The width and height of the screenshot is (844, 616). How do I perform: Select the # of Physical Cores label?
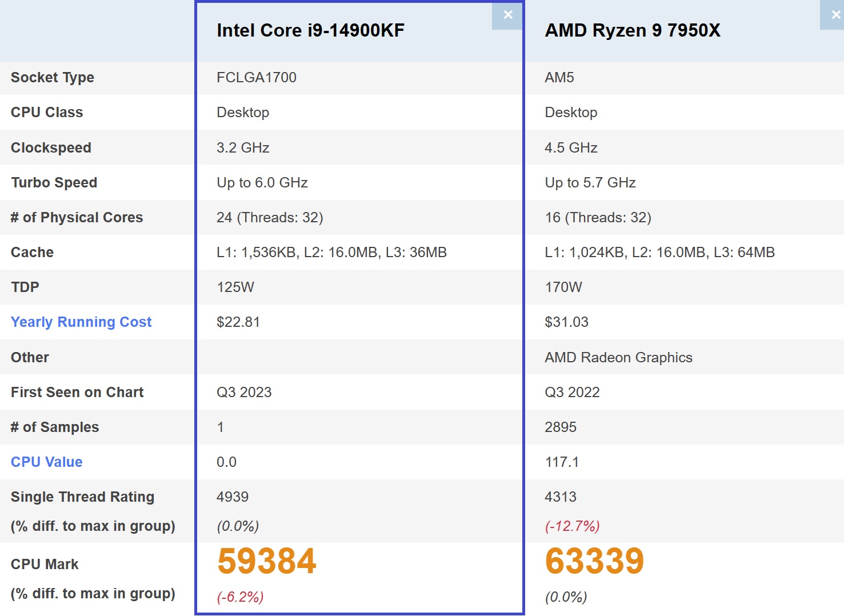(77, 218)
